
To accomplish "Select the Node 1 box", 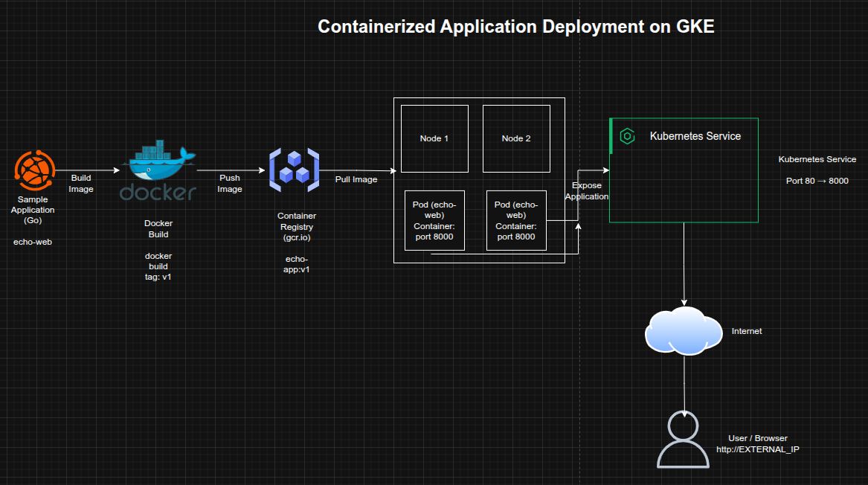I will point(434,138).
